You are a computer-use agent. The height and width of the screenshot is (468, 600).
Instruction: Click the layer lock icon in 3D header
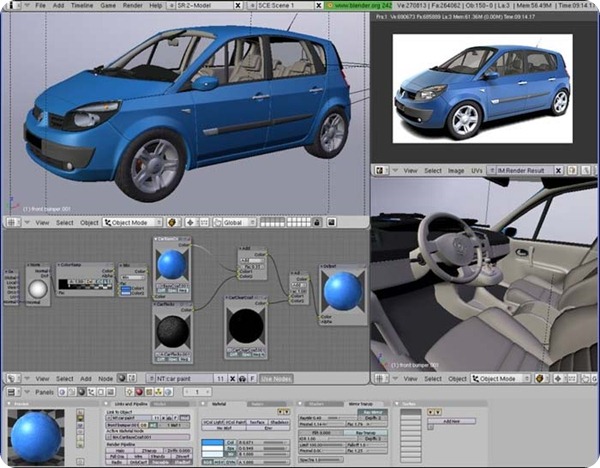[x=316, y=222]
